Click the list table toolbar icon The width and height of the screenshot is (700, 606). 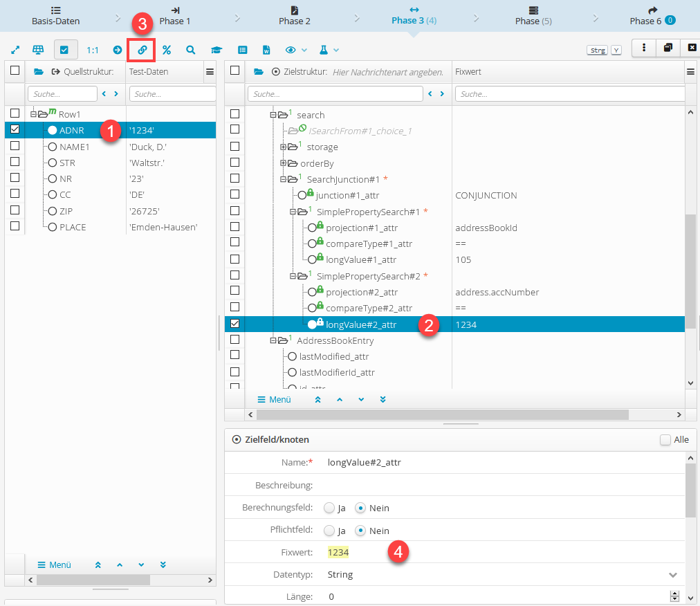(242, 50)
